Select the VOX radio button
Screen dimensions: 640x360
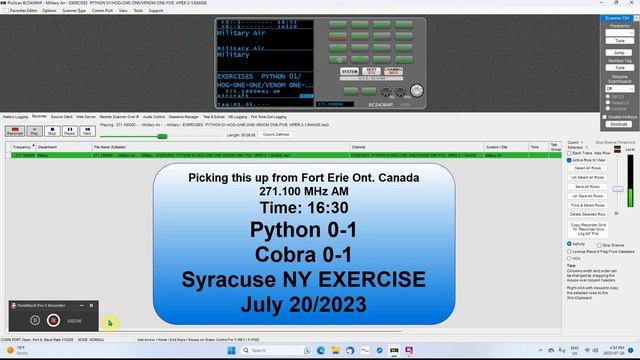[x=569, y=258]
